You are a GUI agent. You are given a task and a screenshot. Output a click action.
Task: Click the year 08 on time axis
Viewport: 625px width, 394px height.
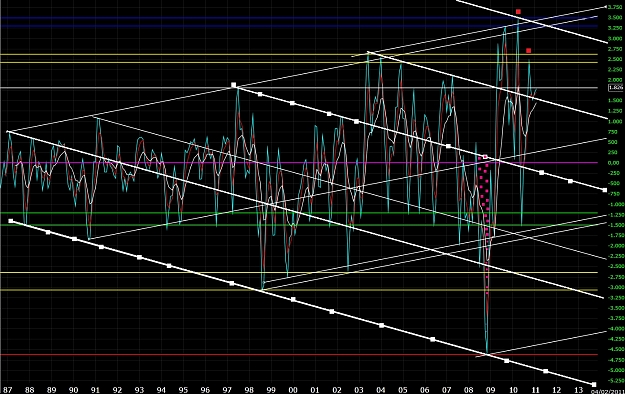(469, 390)
